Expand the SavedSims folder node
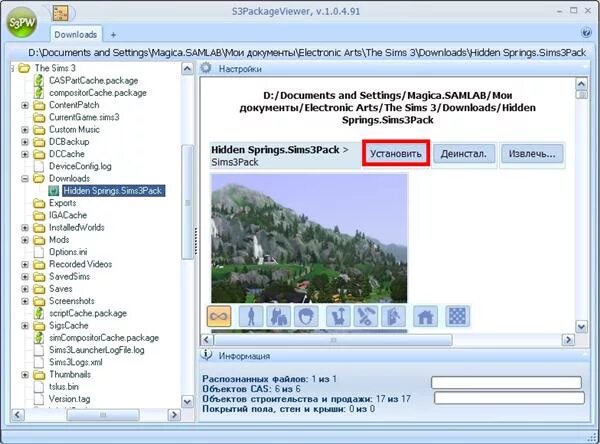The image size is (600, 444). pos(25,276)
